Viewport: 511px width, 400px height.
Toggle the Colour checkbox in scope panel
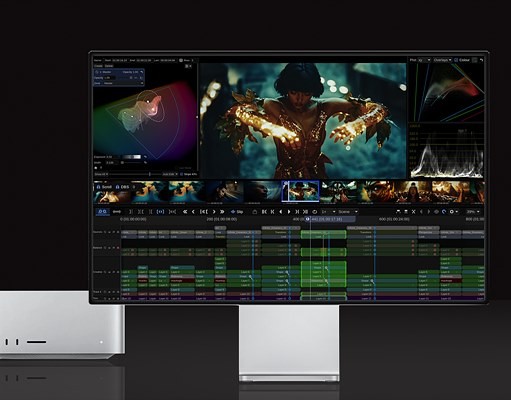point(456,60)
